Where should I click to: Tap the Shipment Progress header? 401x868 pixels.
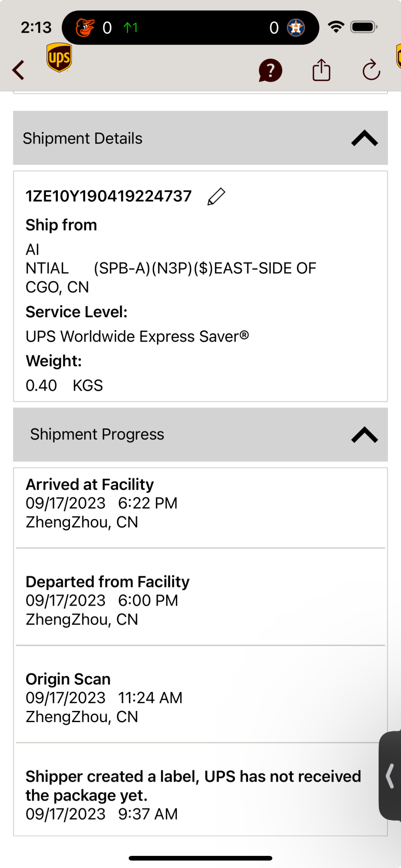[x=97, y=434]
